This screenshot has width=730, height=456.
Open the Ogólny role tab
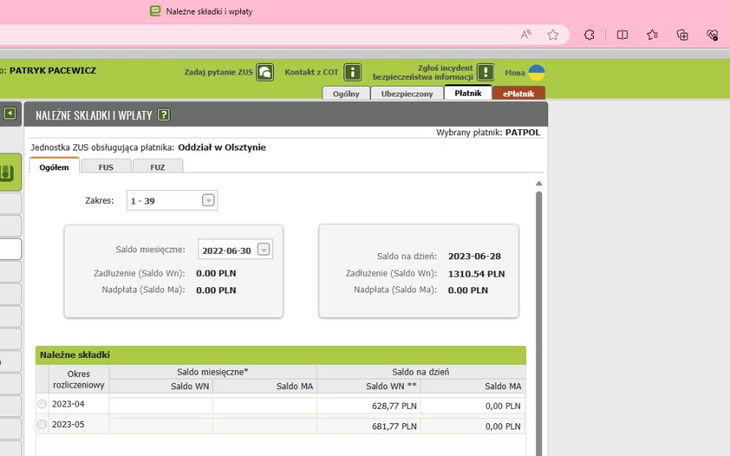[346, 93]
